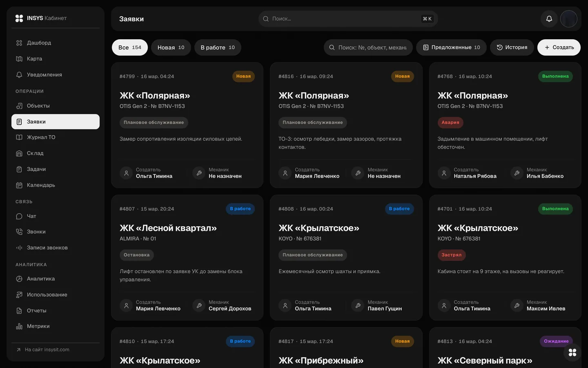This screenshot has width=588, height=368.
Task: Focus the top global Поиск field
Action: pyautogui.click(x=348, y=19)
